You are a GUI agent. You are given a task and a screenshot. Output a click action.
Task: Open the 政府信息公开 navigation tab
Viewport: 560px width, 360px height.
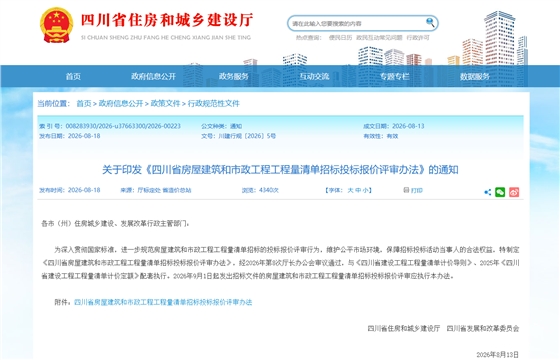coord(154,76)
